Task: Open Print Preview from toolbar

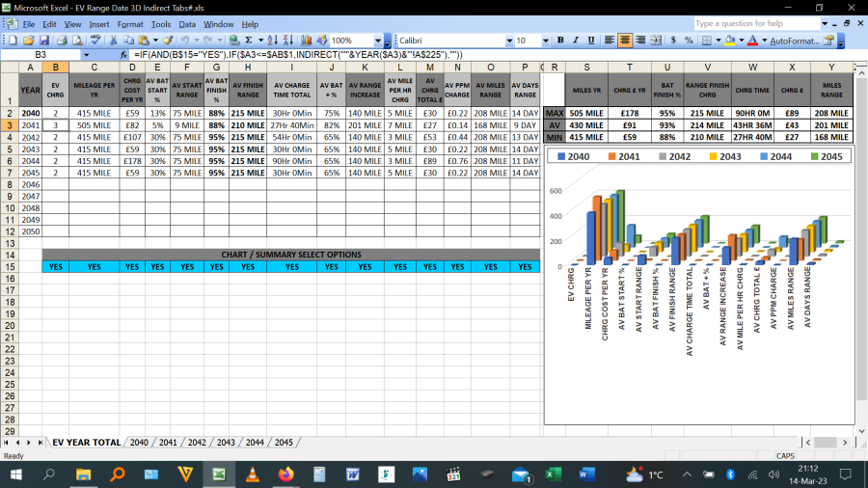Action: click(77, 41)
